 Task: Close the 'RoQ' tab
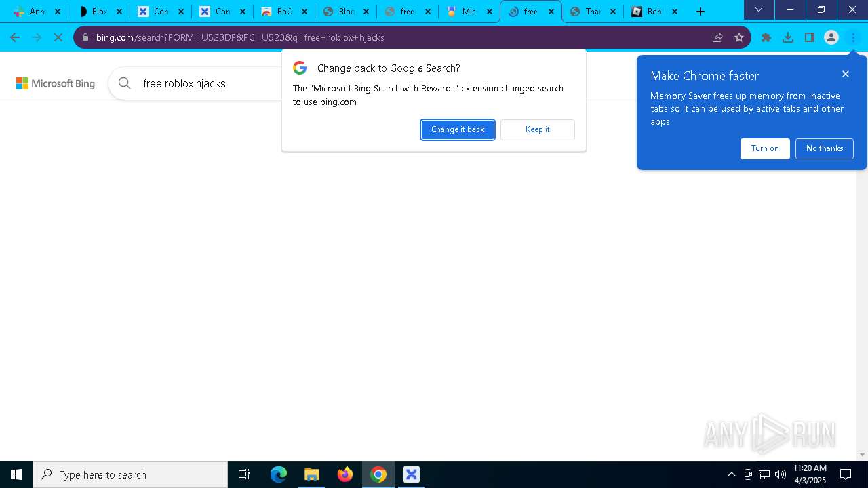304,11
